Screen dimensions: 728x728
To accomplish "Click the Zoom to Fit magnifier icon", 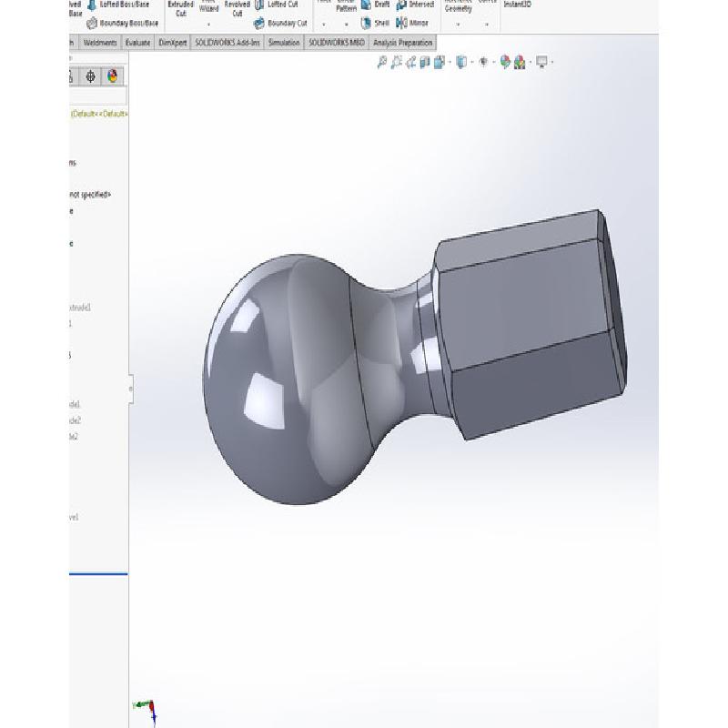I will pos(382,62).
